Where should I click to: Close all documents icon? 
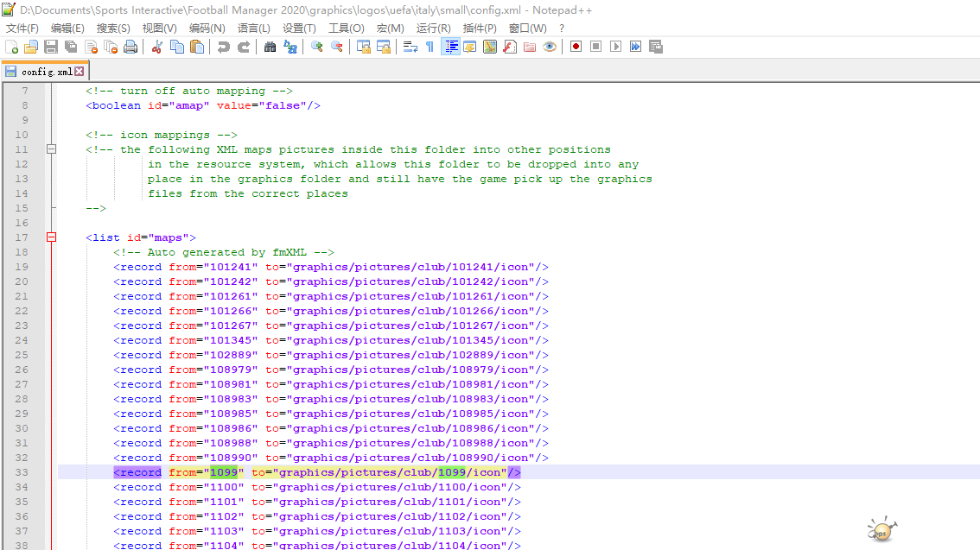[111, 47]
